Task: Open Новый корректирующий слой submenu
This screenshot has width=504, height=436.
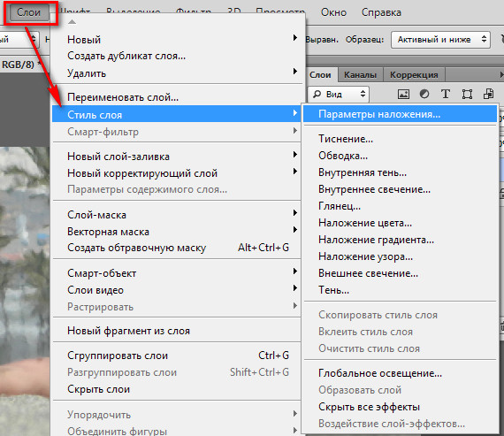Action: pos(177,173)
